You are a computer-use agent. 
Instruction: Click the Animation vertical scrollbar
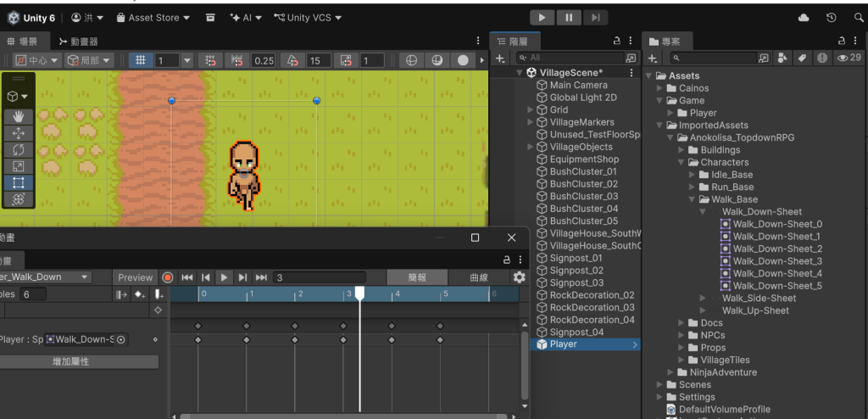click(525, 366)
